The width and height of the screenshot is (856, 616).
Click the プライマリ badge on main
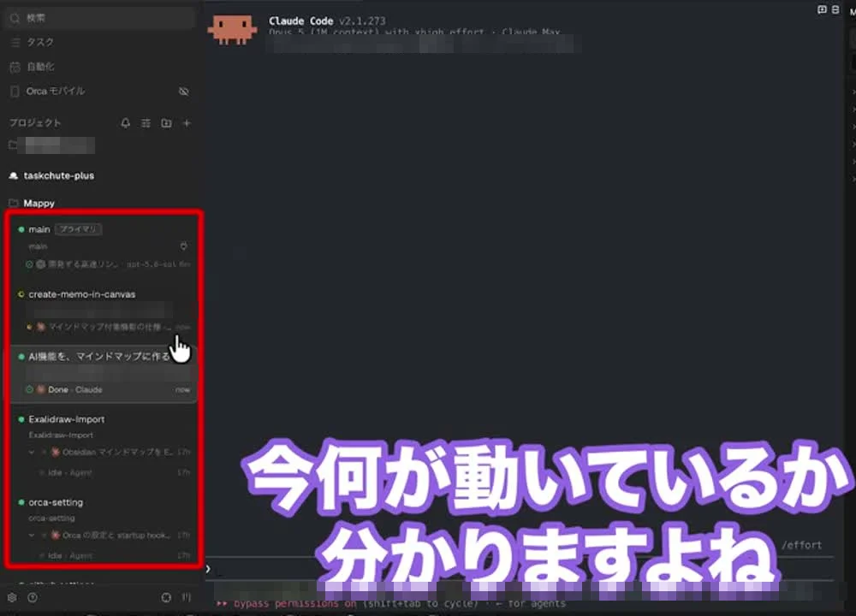[78, 229]
